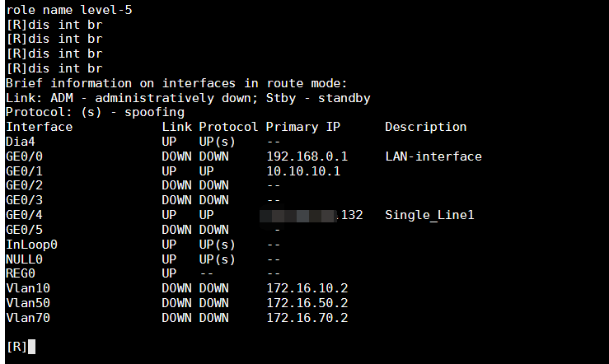Click the GE0/4 interface name
This screenshot has width=609, height=364.
pyautogui.click(x=24, y=215)
